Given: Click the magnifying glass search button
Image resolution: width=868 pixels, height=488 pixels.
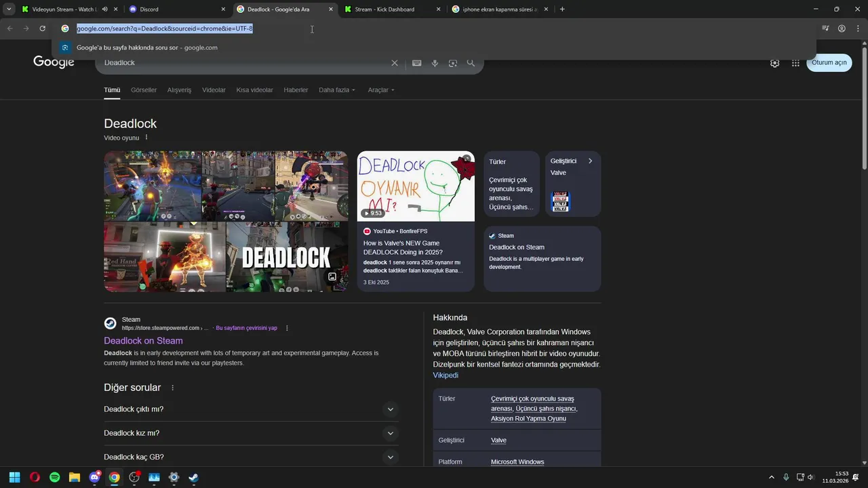Looking at the screenshot, I should (x=471, y=63).
